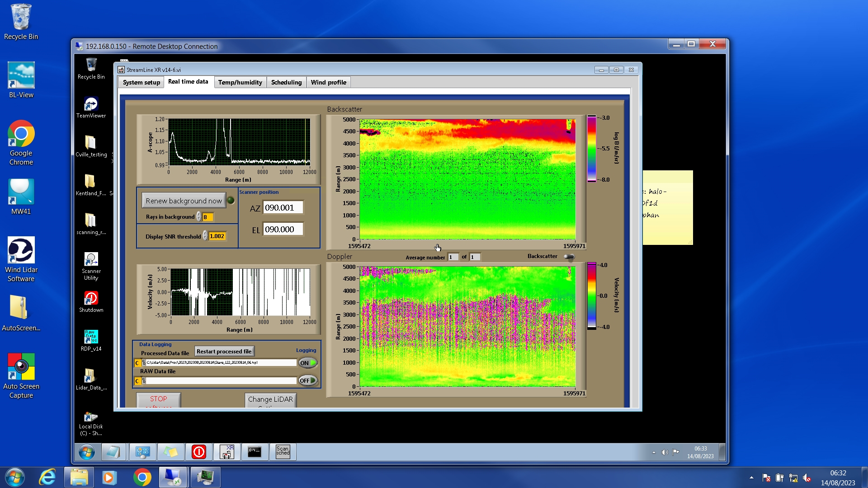
Task: Switch to the Wind profile tab
Action: tap(328, 82)
